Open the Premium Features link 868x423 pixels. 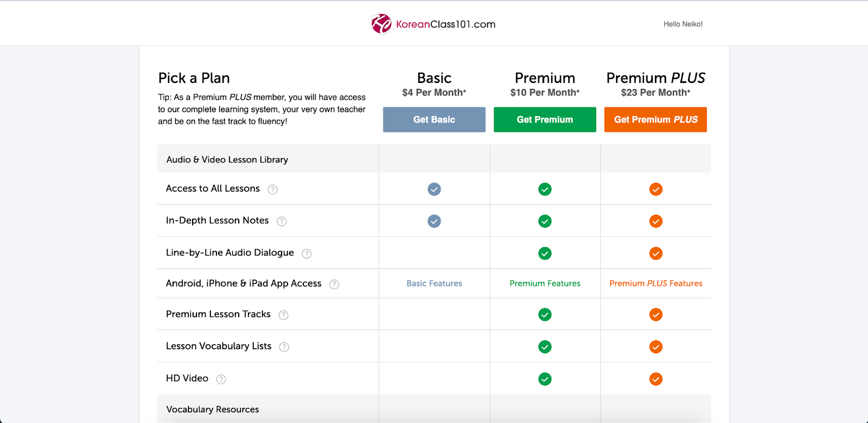[545, 284]
